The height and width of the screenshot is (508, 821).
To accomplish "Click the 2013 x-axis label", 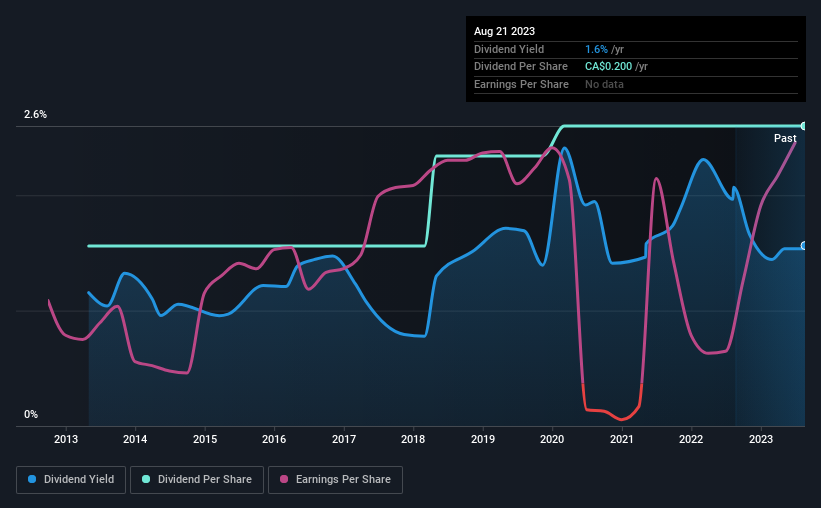I will 66,439.
